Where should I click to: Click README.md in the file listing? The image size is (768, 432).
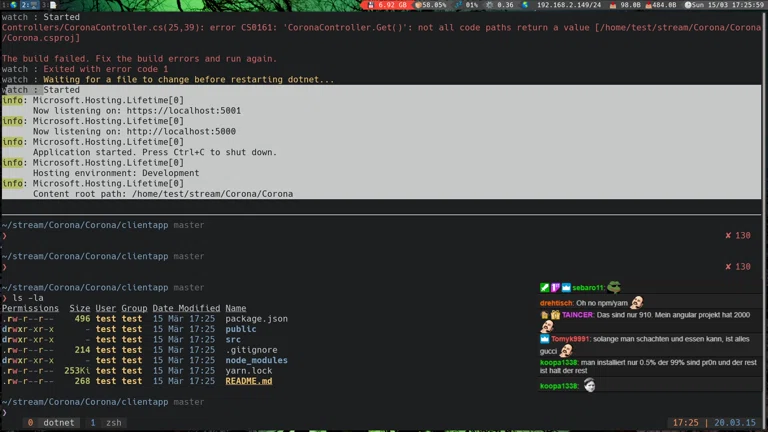[x=248, y=381]
